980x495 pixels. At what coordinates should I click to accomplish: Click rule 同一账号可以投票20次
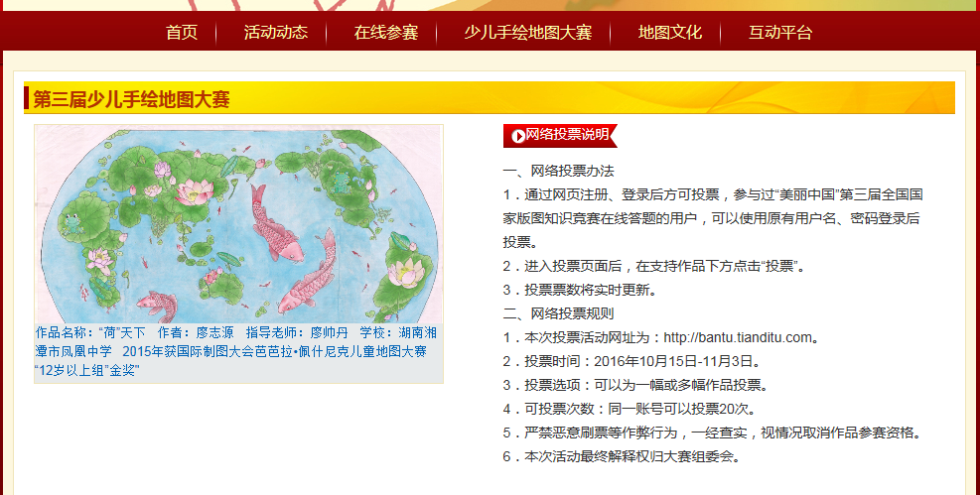coord(630,409)
